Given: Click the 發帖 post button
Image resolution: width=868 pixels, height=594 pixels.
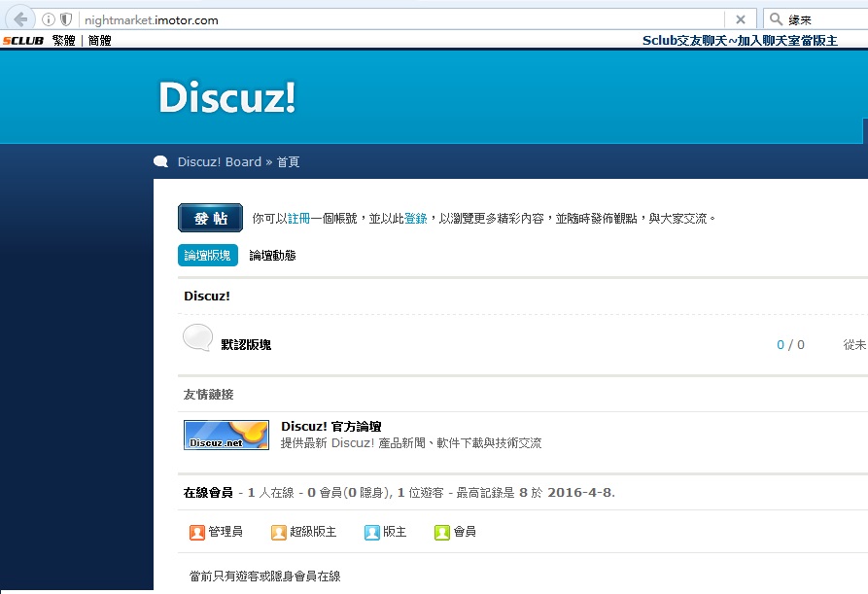Looking at the screenshot, I should (x=210, y=218).
